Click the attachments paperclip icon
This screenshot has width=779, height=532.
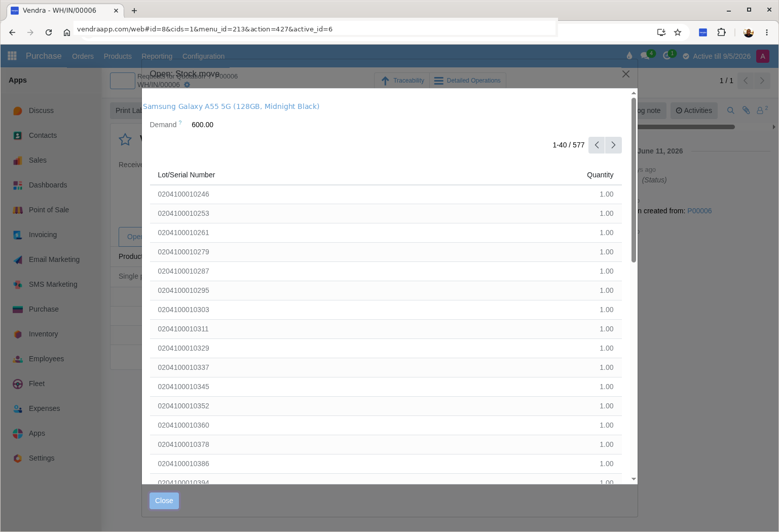tap(746, 110)
